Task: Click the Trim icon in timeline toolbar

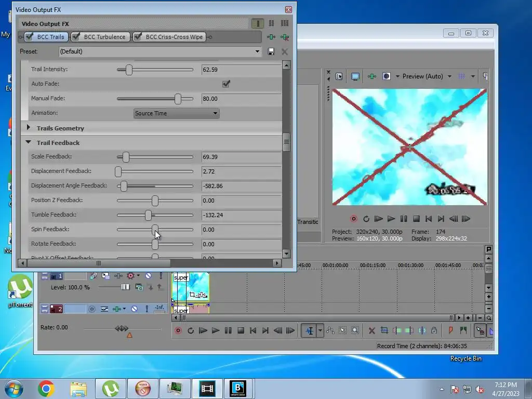Action: tap(384, 330)
